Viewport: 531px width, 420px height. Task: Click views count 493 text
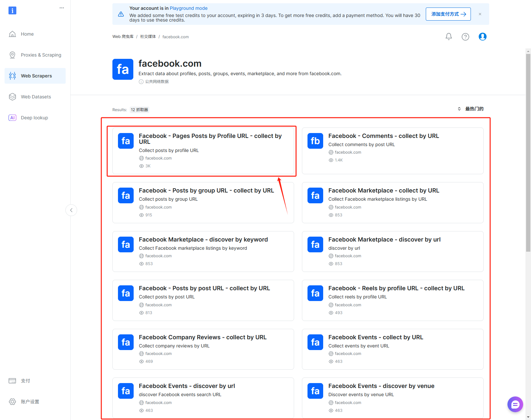coord(339,313)
